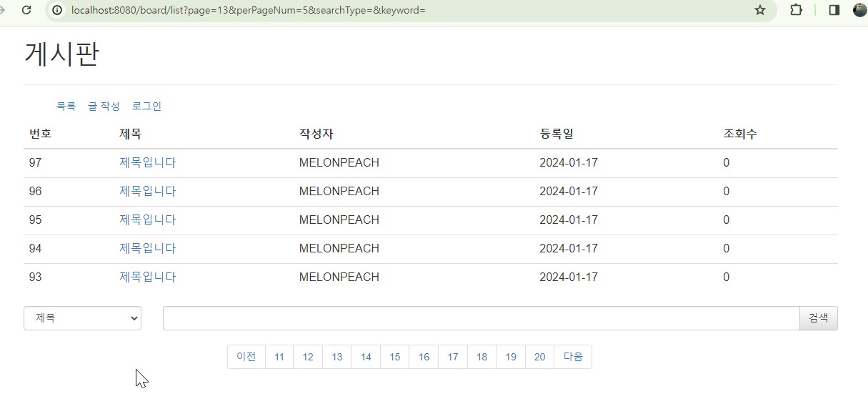Select pagination page 12
The width and height of the screenshot is (868, 394).
coord(308,357)
